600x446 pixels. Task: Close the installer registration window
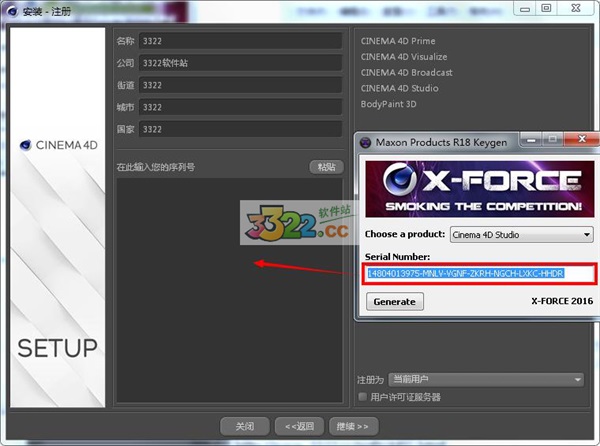click(x=576, y=8)
